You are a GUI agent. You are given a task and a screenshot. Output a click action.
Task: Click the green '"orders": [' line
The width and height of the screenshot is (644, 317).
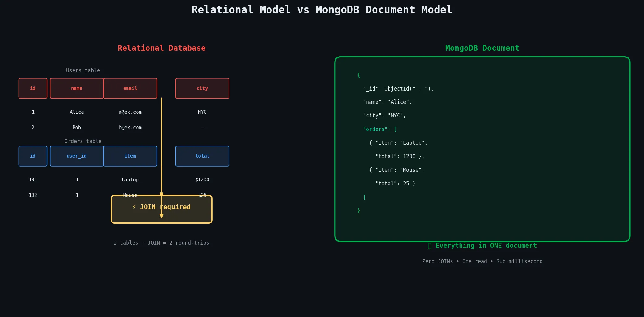[380, 129]
